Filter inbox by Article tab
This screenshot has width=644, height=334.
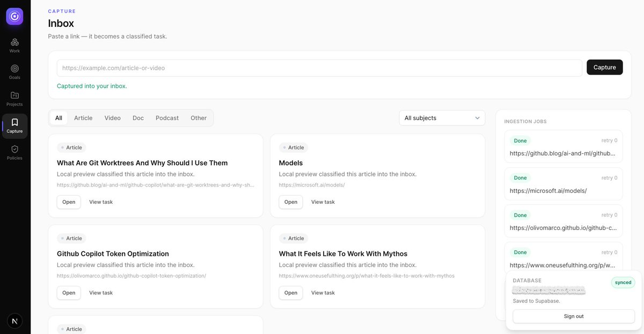(83, 118)
